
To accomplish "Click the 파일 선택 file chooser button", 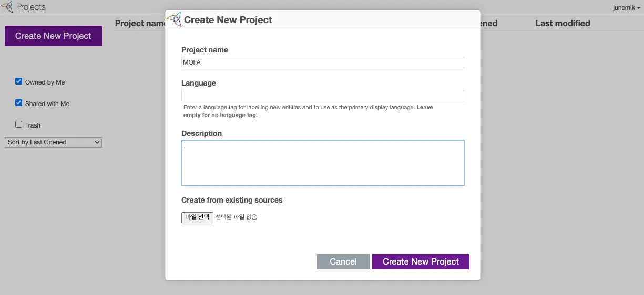I will tap(197, 217).
